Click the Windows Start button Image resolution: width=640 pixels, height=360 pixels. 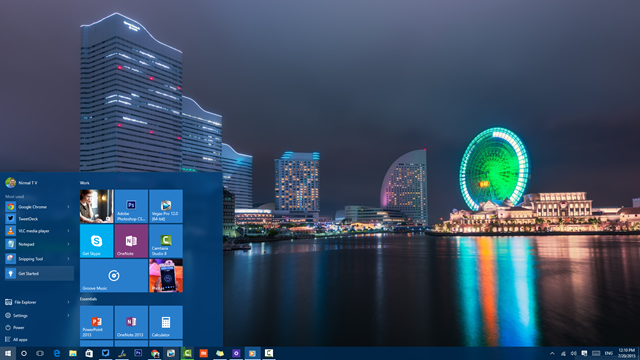click(8, 353)
